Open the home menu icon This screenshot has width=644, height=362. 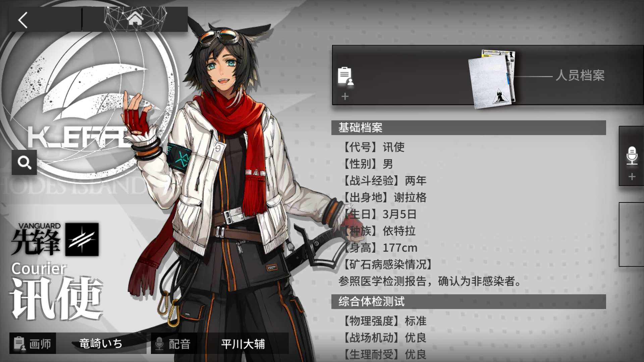click(x=135, y=19)
